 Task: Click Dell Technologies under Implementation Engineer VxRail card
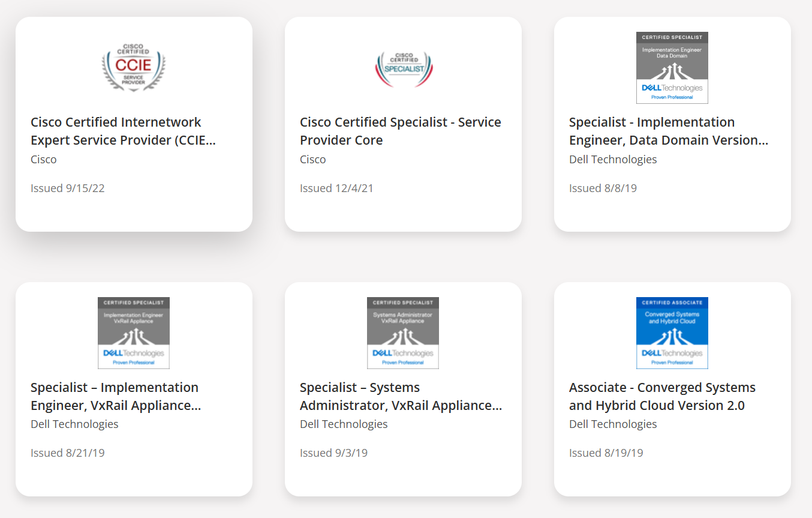74,424
